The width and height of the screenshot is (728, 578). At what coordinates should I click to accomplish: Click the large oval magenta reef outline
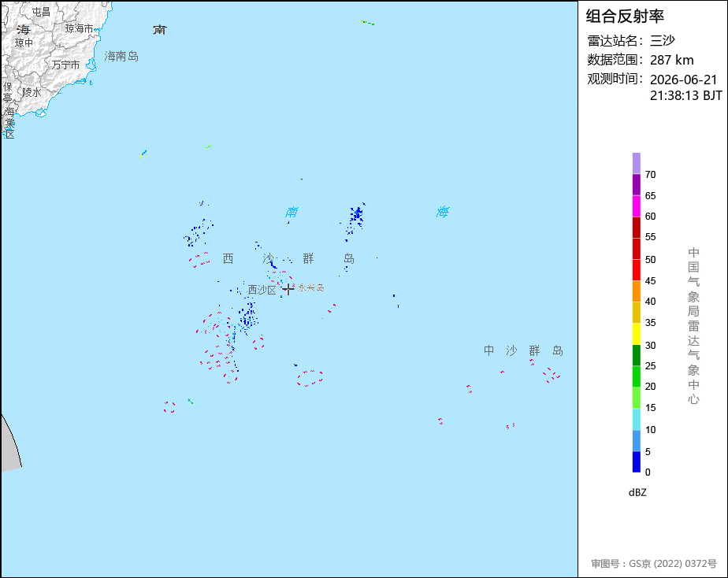click(x=310, y=378)
